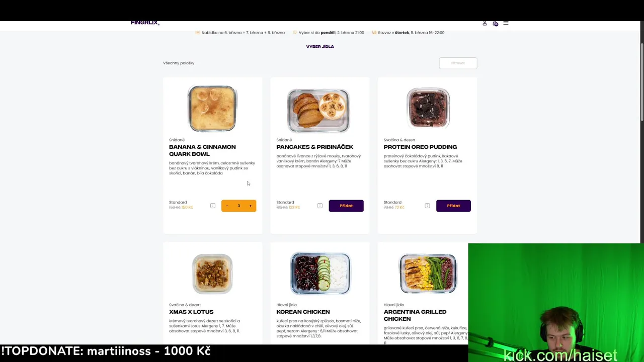This screenshot has height=362, width=644.
Task: Open the hamburger menu
Action: pyautogui.click(x=506, y=23)
